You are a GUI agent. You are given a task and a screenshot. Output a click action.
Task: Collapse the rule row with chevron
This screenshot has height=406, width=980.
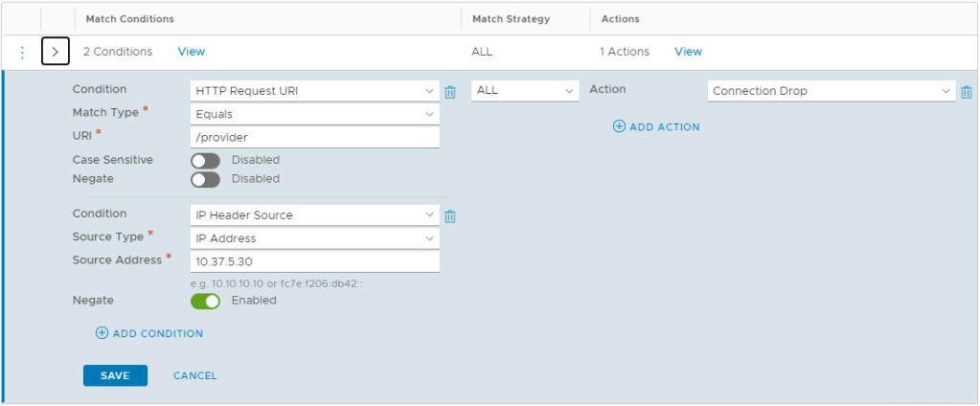(x=56, y=52)
